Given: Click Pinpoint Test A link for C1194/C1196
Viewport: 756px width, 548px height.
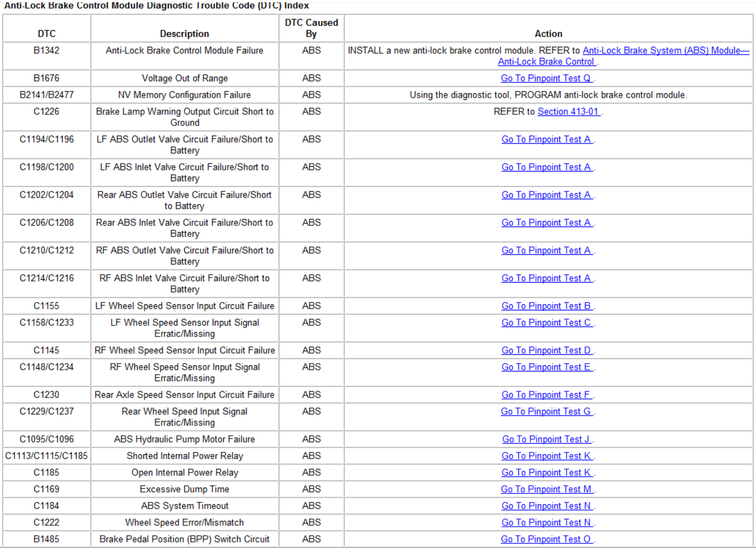Looking at the screenshot, I should click(x=546, y=139).
